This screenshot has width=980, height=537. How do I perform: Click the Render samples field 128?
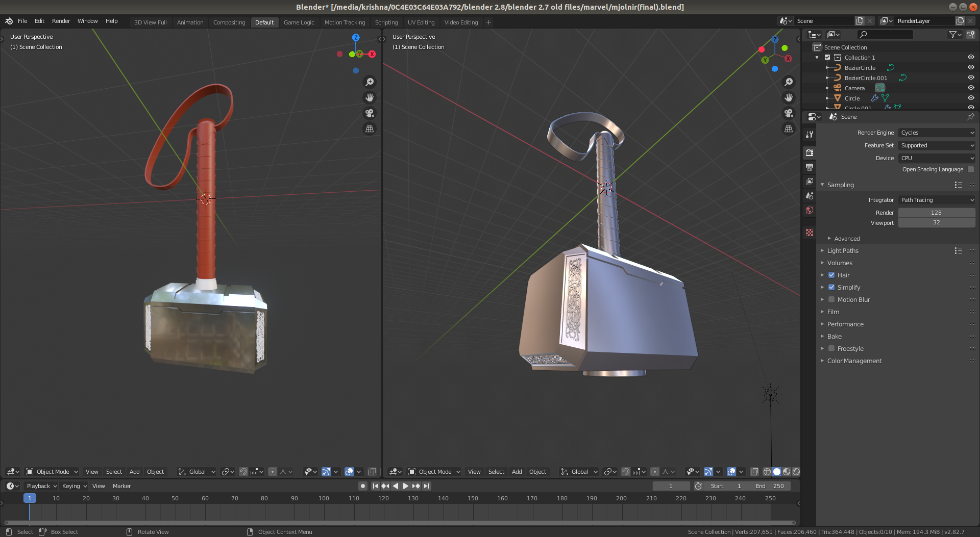tap(937, 213)
